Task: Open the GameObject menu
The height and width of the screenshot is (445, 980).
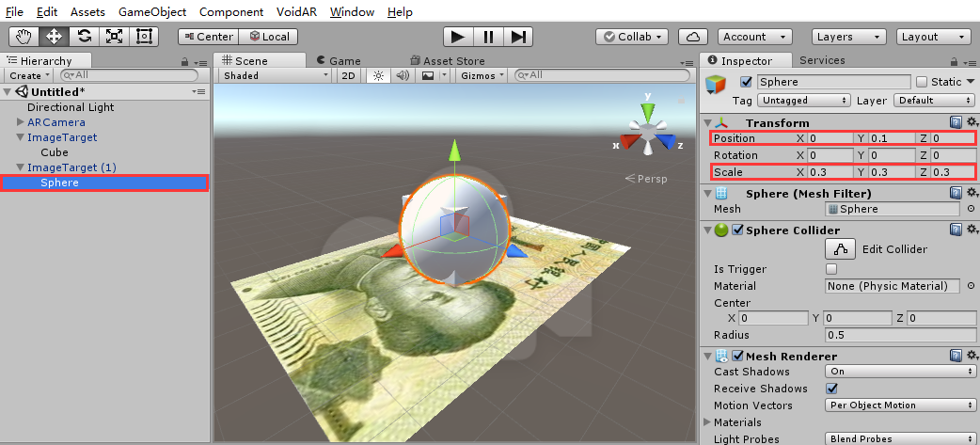Action: [x=152, y=12]
